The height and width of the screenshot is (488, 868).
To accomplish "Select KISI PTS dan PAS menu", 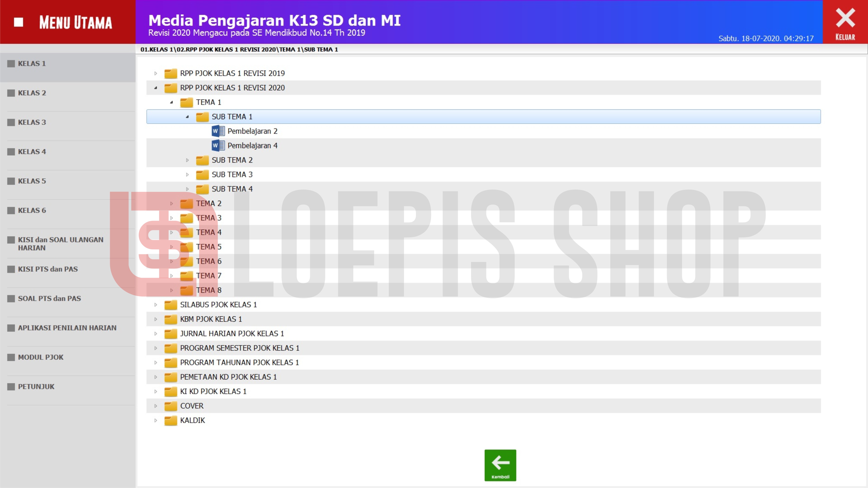I will (48, 269).
